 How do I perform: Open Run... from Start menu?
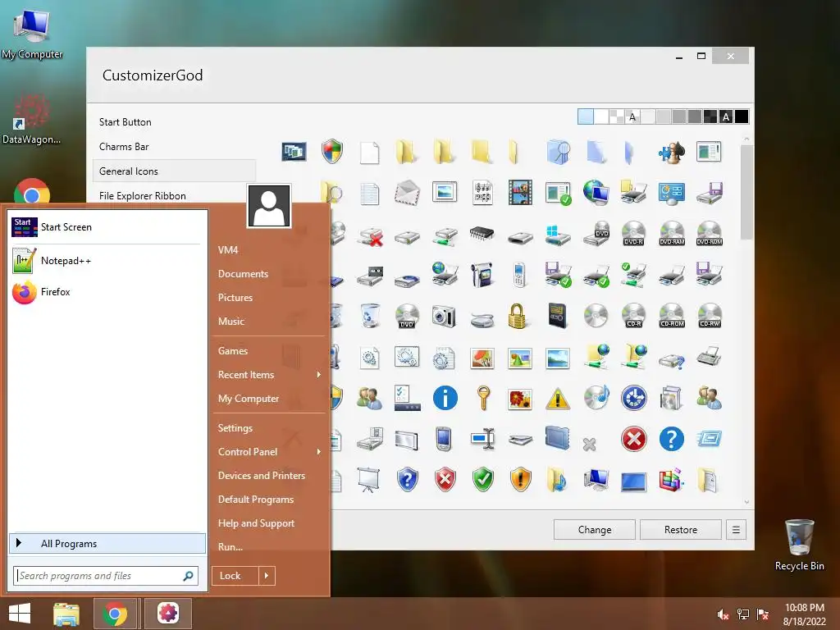231,547
